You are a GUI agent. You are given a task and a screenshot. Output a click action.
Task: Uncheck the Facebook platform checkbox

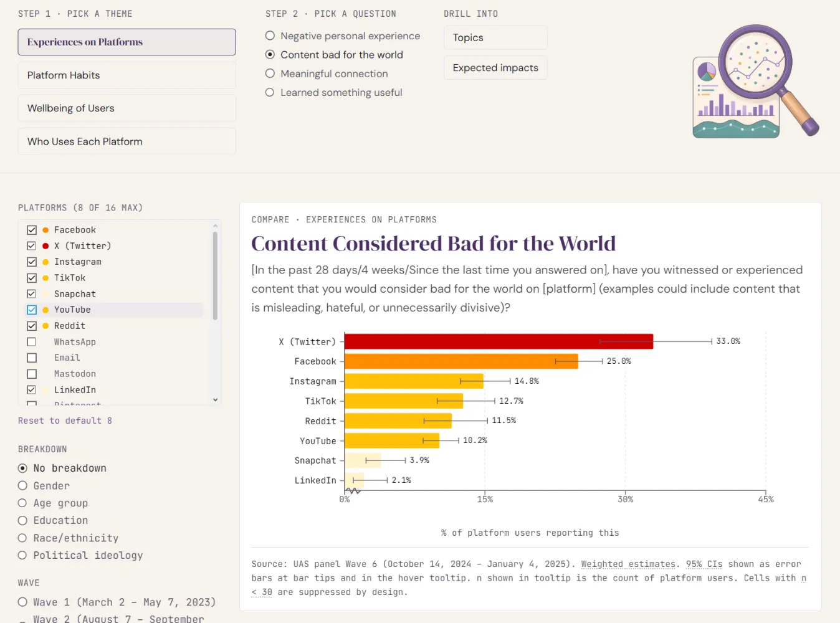[32, 230]
